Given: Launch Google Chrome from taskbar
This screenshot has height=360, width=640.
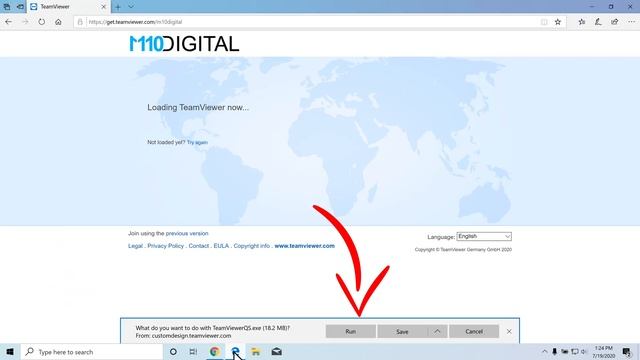Looking at the screenshot, I should tap(215, 351).
